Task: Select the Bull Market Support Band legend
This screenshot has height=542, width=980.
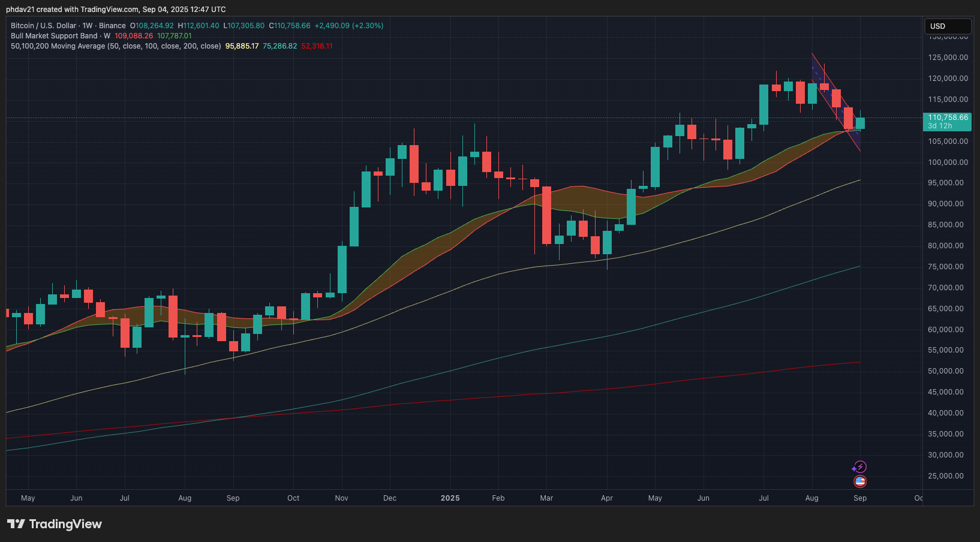Action: (60, 36)
